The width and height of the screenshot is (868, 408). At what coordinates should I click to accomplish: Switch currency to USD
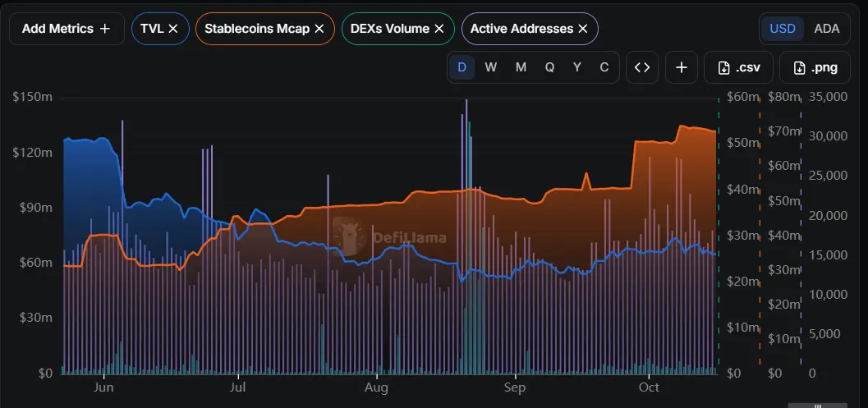pos(783,29)
